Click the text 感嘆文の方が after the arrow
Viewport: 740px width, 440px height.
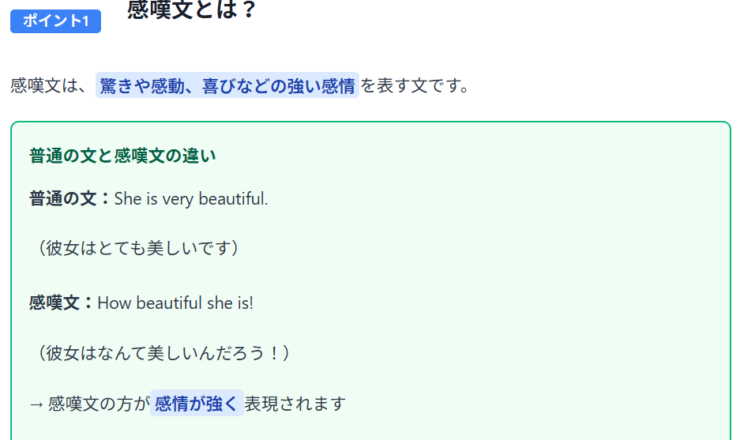(98, 404)
